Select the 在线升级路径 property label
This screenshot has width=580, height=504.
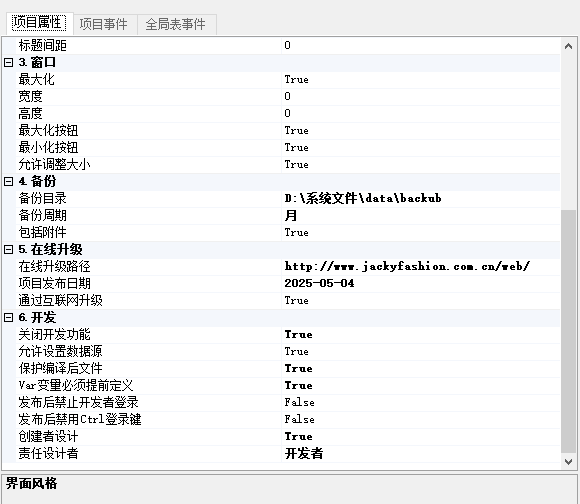point(54,267)
